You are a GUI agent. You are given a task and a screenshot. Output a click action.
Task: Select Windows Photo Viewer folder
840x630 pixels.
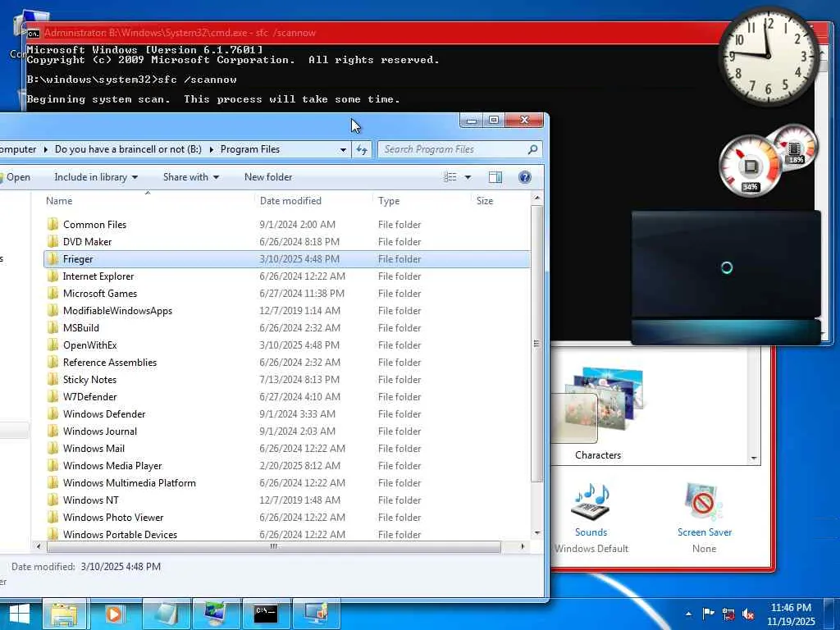(x=286, y=518)
